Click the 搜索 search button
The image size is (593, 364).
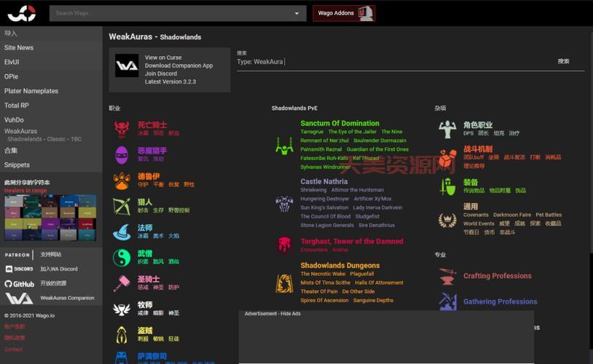click(563, 61)
